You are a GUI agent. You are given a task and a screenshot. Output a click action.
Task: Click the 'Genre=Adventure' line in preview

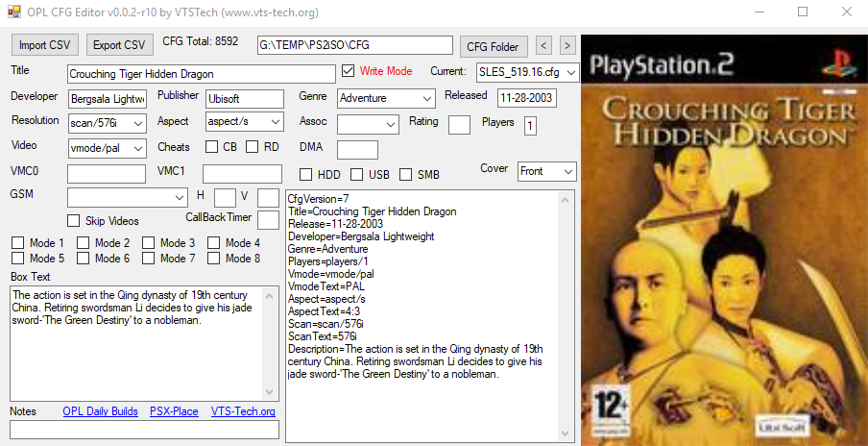(327, 249)
